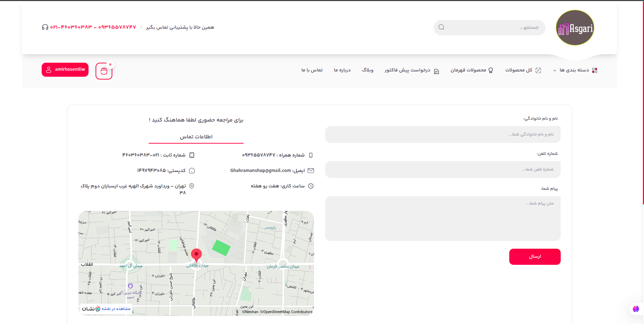
Task: Click the red map location pin
Action: [196, 255]
